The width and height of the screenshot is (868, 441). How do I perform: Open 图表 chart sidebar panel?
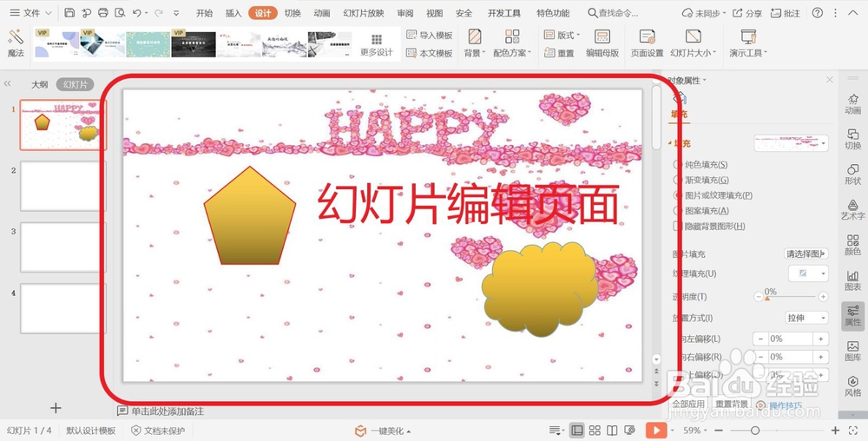click(x=852, y=280)
